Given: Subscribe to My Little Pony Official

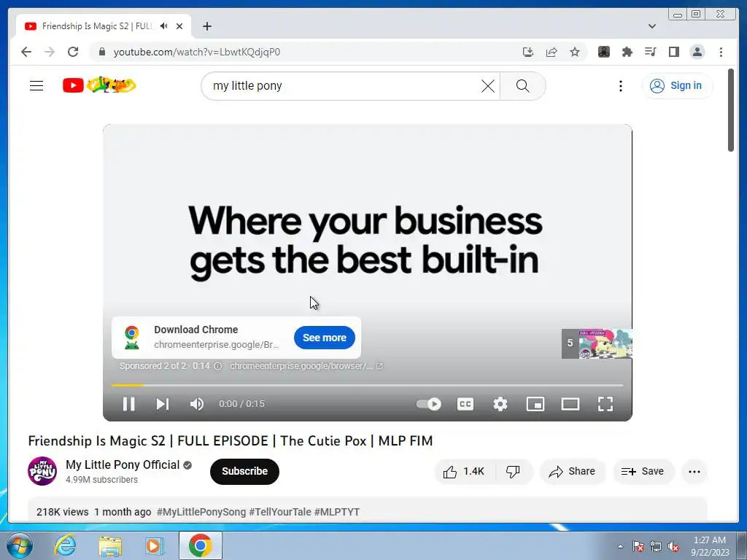Looking at the screenshot, I should 244,472.
